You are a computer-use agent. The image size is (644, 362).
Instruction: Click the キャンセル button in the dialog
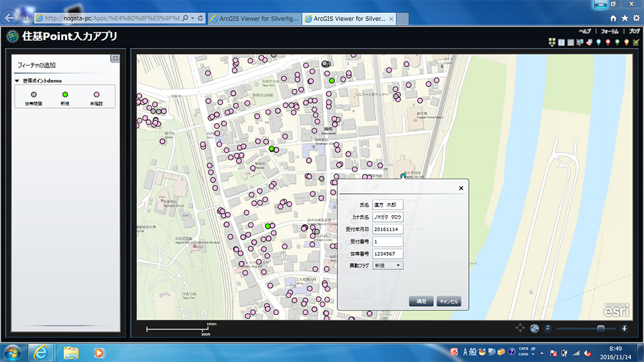448,301
